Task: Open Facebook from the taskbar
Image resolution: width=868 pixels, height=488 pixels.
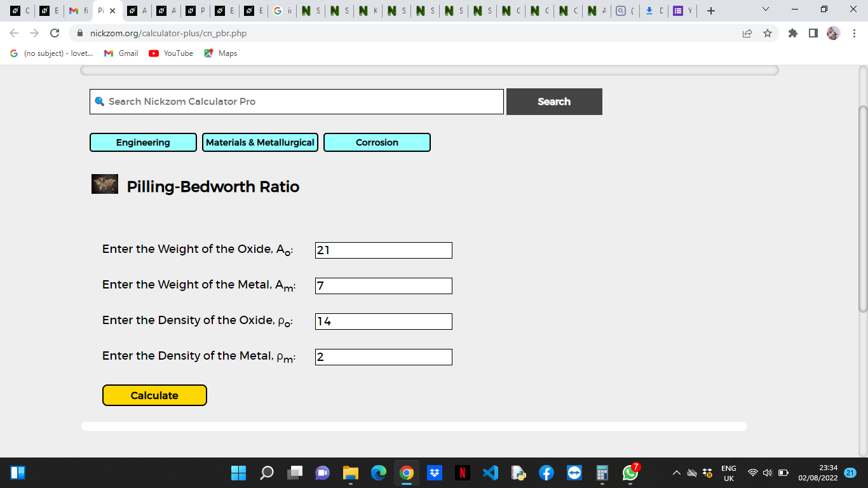Action: [x=546, y=473]
